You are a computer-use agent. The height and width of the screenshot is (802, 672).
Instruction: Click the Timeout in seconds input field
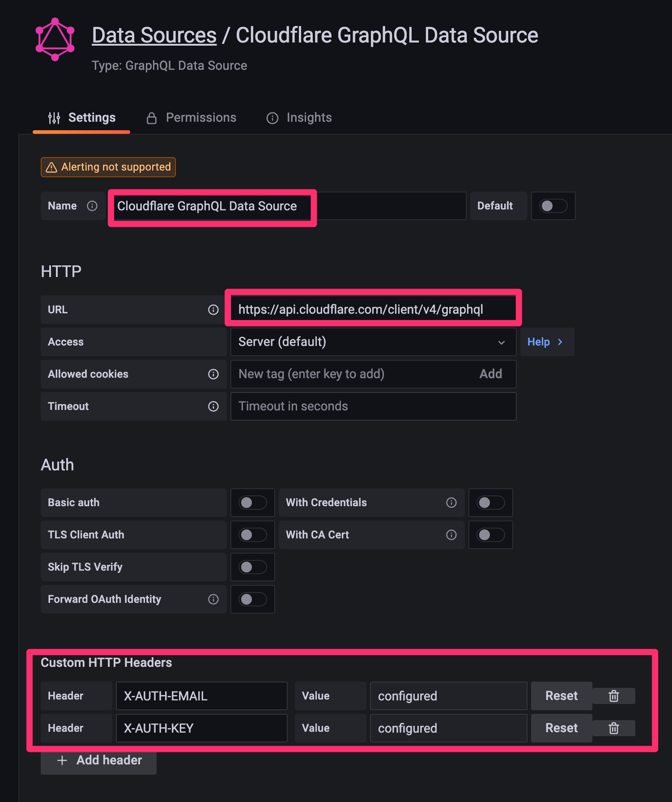coord(373,406)
